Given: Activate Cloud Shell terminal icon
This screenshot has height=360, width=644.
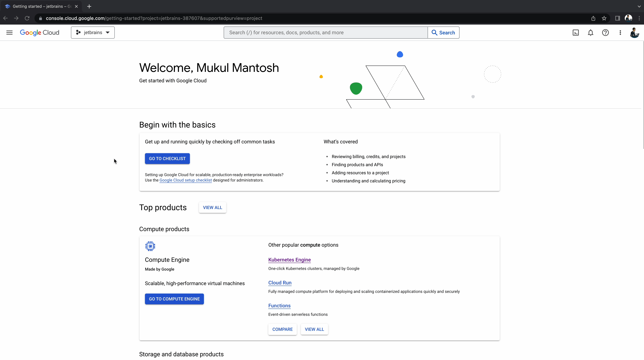Looking at the screenshot, I should 576,33.
